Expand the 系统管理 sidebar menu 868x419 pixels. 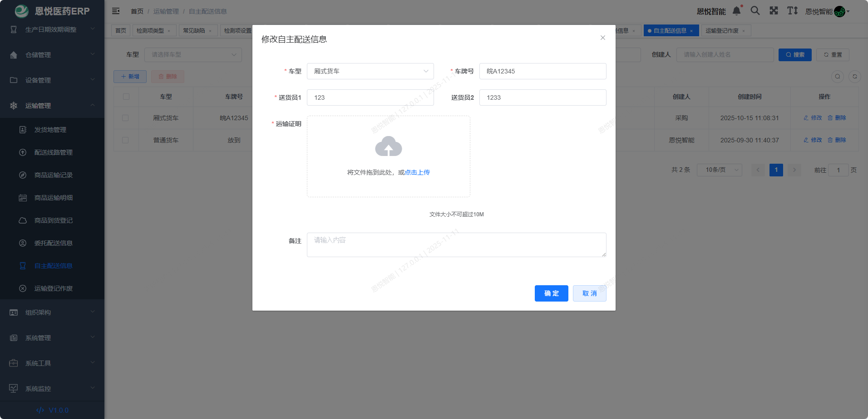(x=51, y=337)
